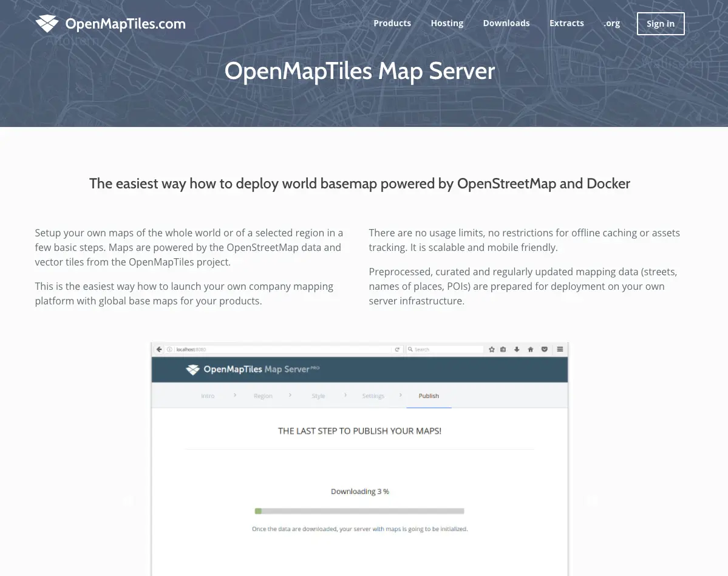Click the 'THE LAST STEP TO PUBLISH YOUR MAPS!' heading
728x576 pixels.
(360, 431)
